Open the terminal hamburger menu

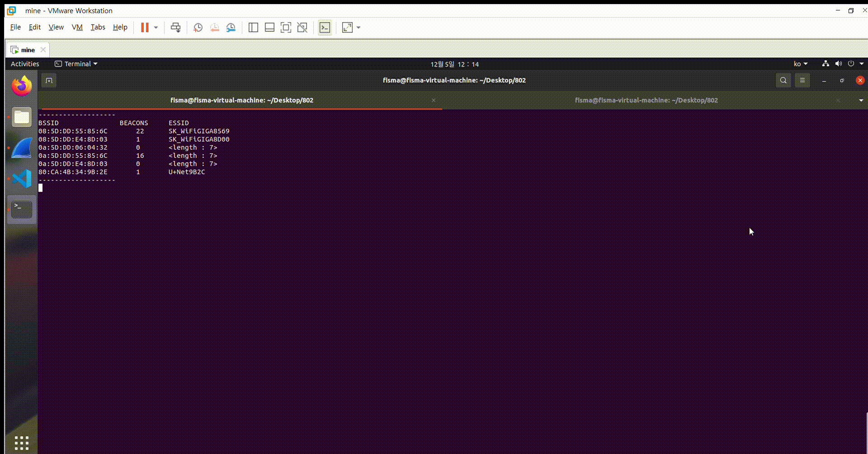(803, 80)
